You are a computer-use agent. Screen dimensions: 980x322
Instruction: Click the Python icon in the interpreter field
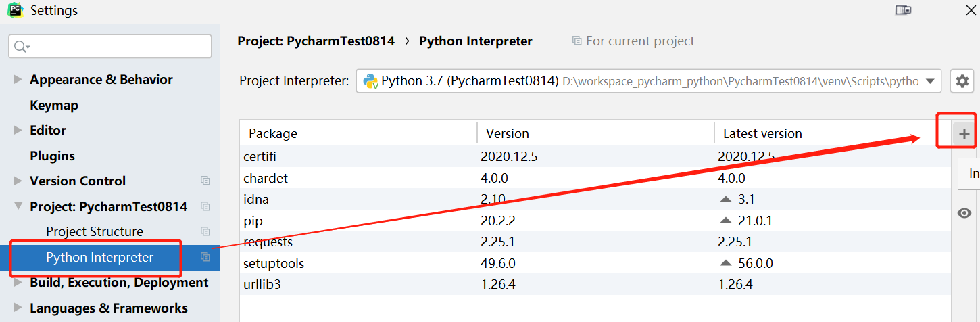370,81
